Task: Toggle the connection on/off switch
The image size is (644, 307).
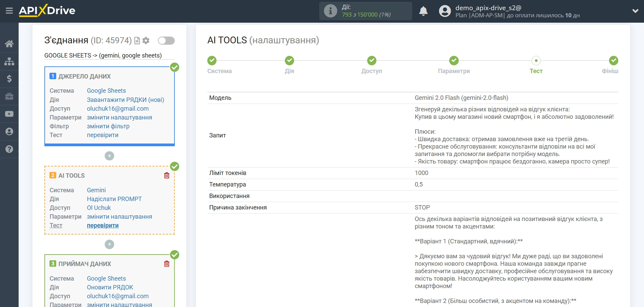Action: tap(166, 41)
